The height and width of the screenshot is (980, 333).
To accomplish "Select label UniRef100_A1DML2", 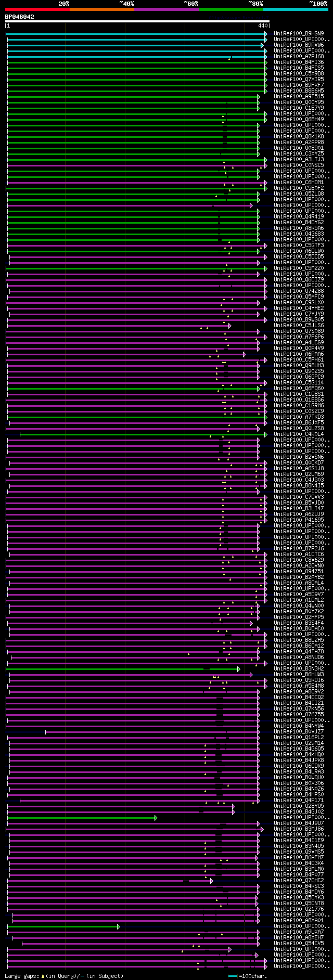I will [x=299, y=600].
